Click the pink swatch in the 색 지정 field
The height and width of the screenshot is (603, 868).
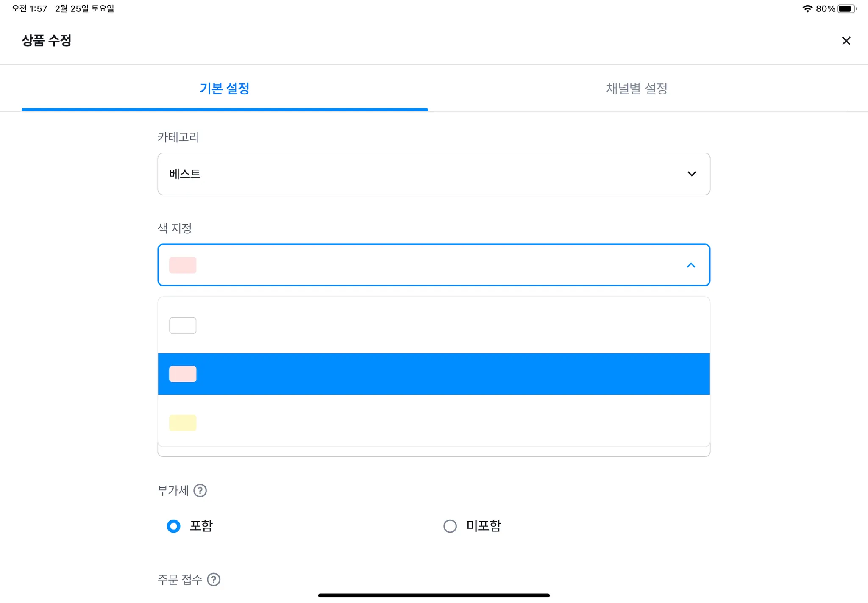click(x=183, y=265)
